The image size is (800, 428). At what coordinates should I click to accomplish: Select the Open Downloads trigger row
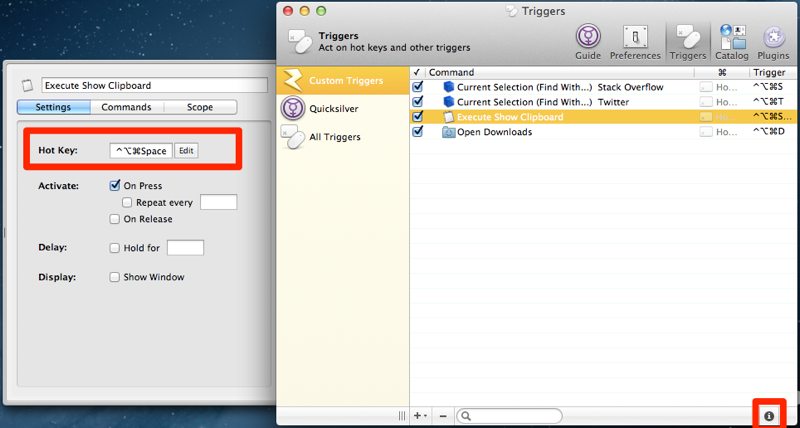pos(603,132)
